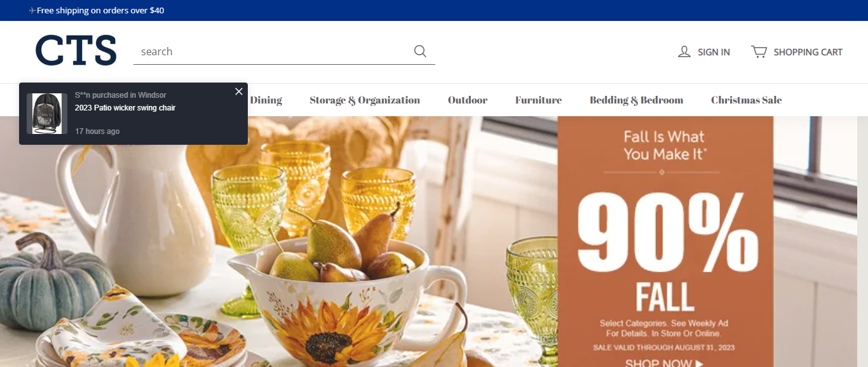The image size is (868, 367).
Task: Click the free shipping announcement text
Action: coord(100,11)
